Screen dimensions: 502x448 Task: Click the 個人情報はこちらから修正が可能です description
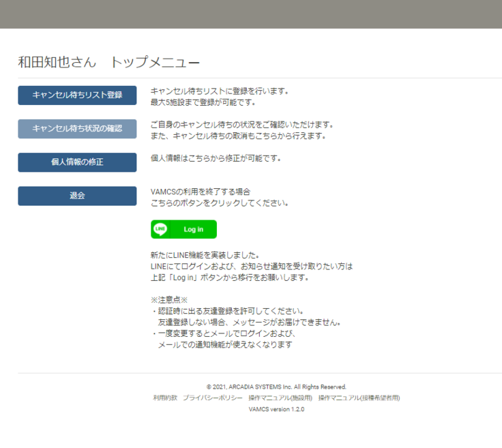pos(216,158)
